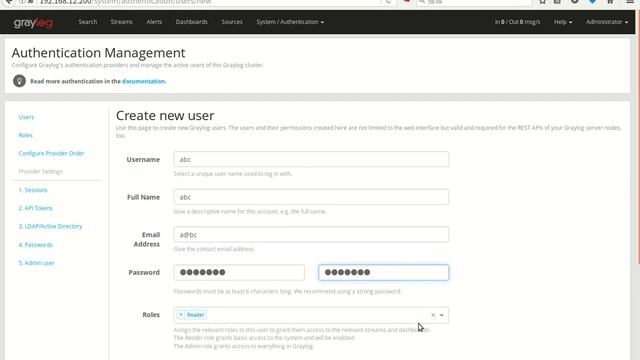Click into the Email Address field
This screenshot has height=360, width=640.
click(311, 235)
